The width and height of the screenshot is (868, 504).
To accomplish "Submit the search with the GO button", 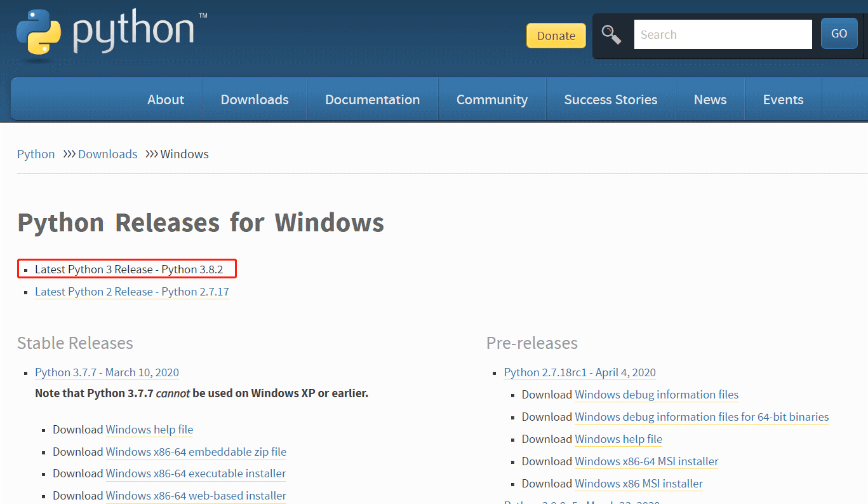I will tap(839, 34).
